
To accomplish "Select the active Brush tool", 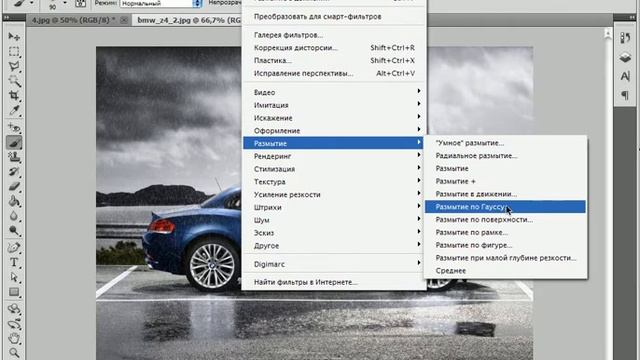I will (x=14, y=142).
